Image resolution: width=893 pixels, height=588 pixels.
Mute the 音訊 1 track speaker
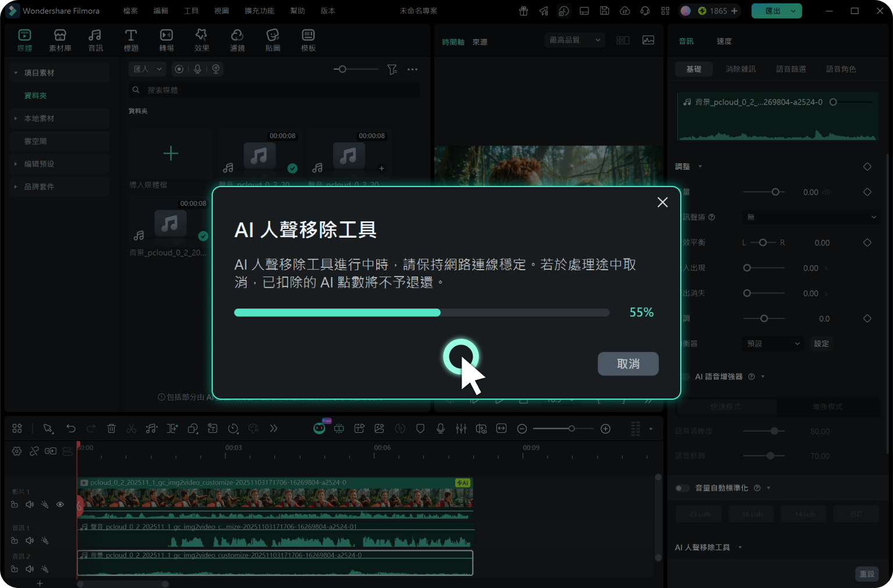point(30,540)
